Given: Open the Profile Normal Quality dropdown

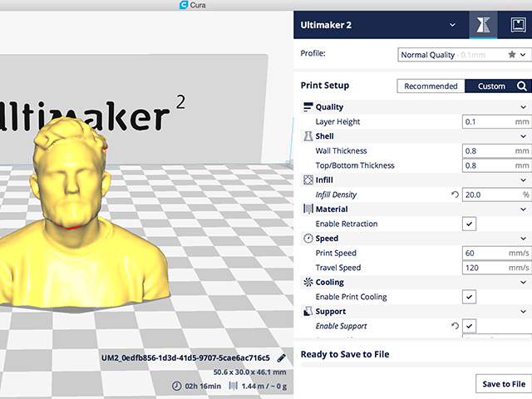Looking at the screenshot, I should [464, 55].
